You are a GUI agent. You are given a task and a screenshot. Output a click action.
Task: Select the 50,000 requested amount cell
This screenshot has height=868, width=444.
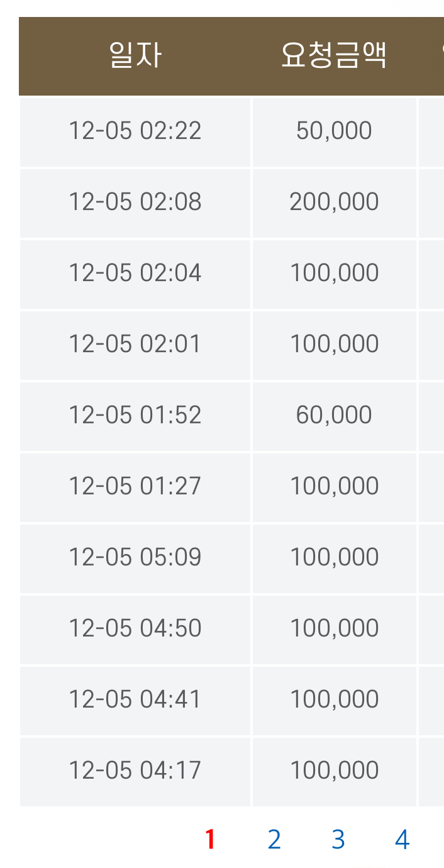pyautogui.click(x=334, y=131)
